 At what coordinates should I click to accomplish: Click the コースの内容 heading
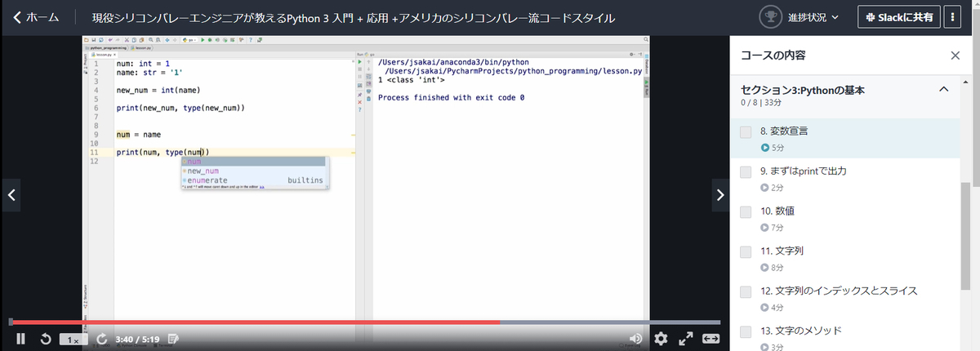[773, 56]
